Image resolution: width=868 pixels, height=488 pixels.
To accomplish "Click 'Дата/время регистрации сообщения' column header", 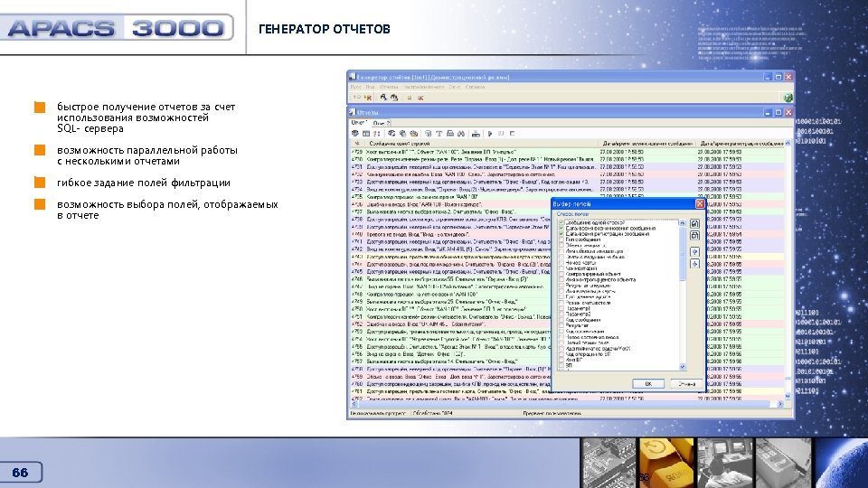I will tap(741, 144).
